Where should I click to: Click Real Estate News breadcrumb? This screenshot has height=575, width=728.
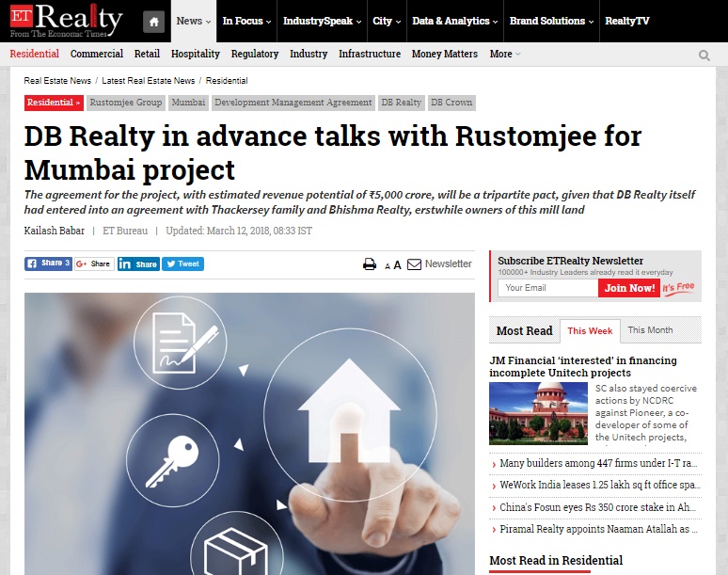pyautogui.click(x=57, y=81)
